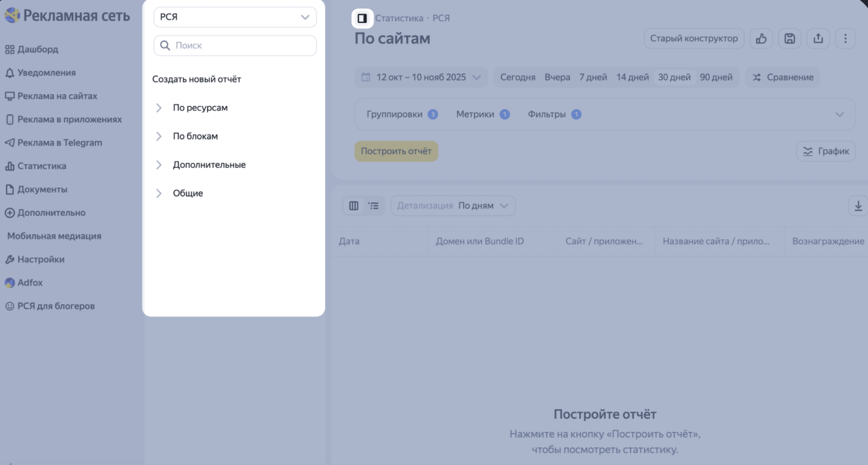Click the thumbs-up feedback icon
This screenshot has height=465, width=868.
click(x=761, y=39)
